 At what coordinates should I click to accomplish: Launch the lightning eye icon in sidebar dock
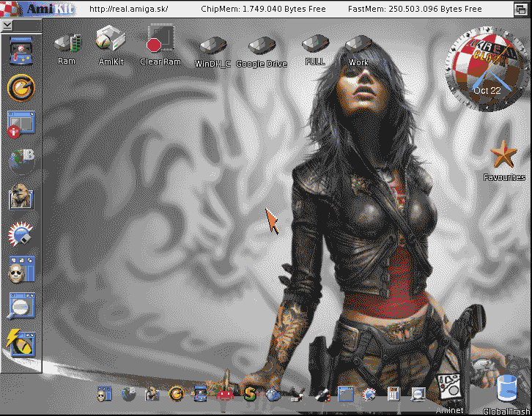tap(21, 343)
